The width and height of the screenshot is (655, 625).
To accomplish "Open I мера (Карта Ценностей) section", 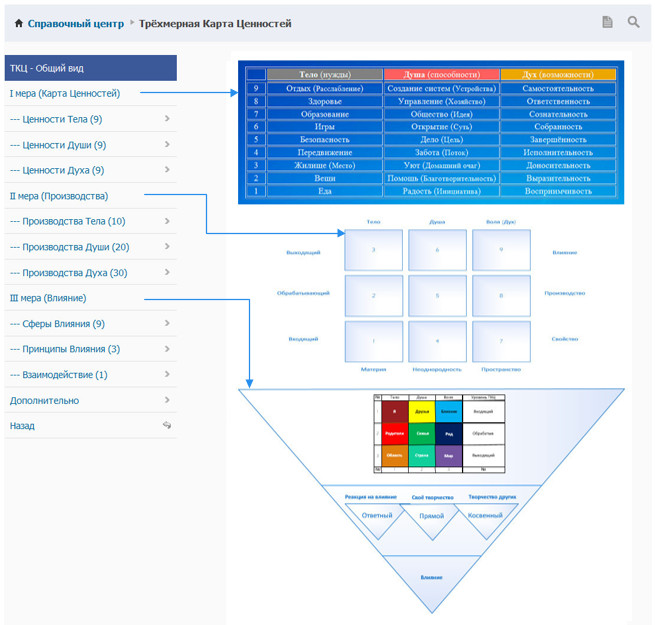I will (65, 94).
